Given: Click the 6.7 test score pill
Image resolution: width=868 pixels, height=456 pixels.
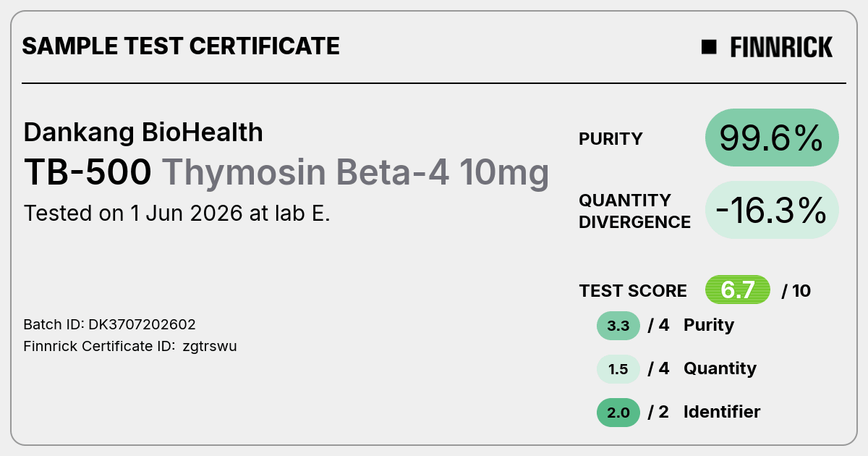Looking at the screenshot, I should point(738,290).
